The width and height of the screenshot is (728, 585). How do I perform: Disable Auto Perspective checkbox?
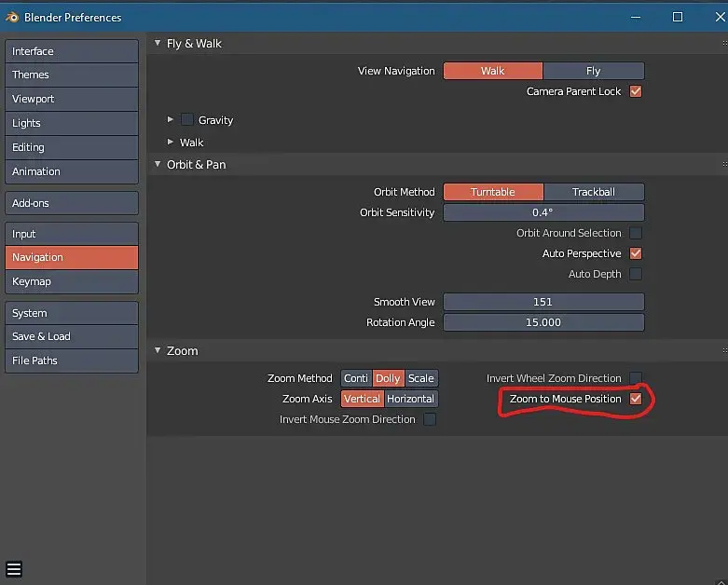point(636,253)
